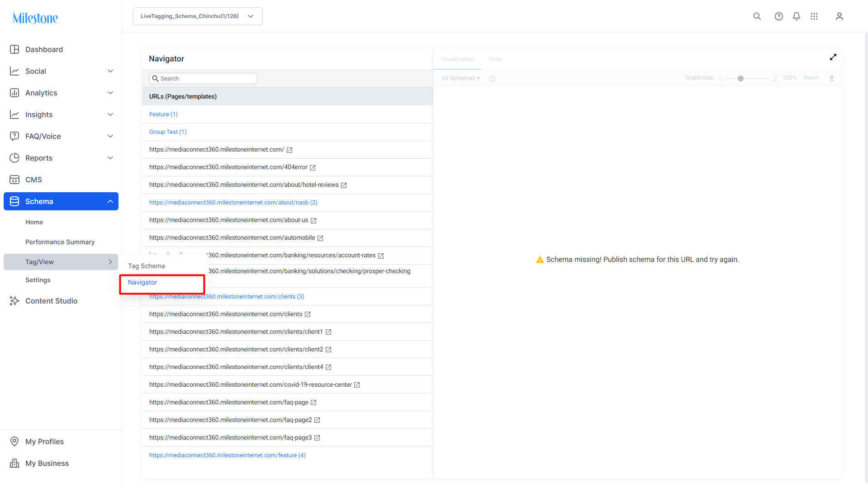Switch to the Code tab
868x488 pixels.
[495, 59]
